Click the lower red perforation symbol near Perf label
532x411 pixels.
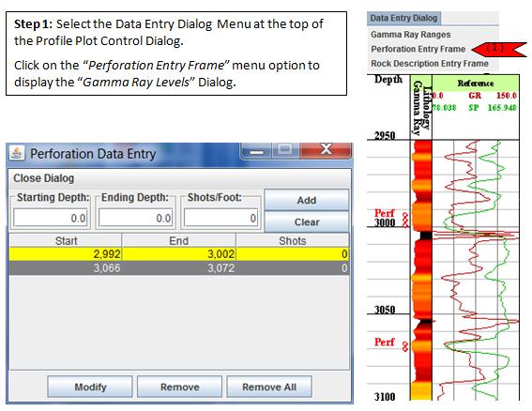point(405,346)
